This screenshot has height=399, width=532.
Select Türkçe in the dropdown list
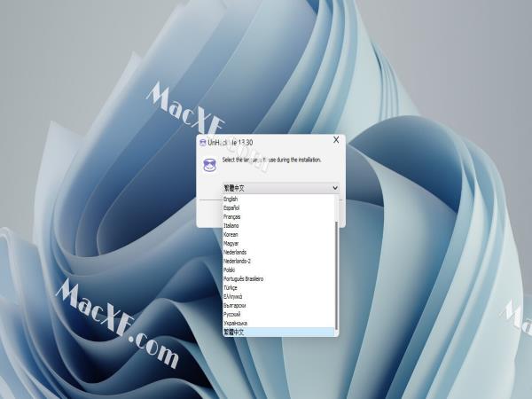click(x=278, y=287)
